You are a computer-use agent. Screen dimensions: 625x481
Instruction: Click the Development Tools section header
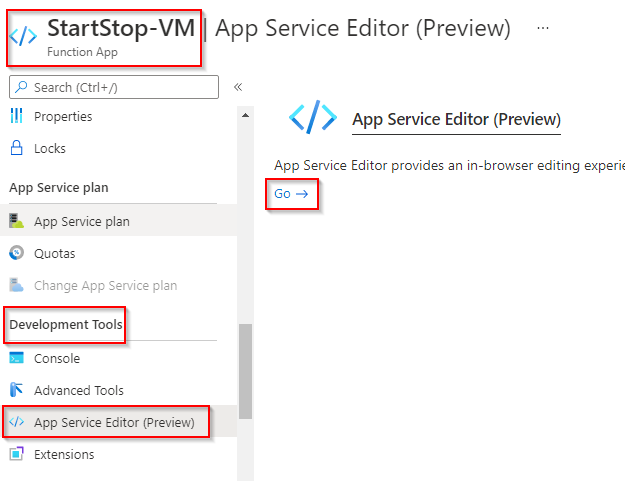click(66, 324)
